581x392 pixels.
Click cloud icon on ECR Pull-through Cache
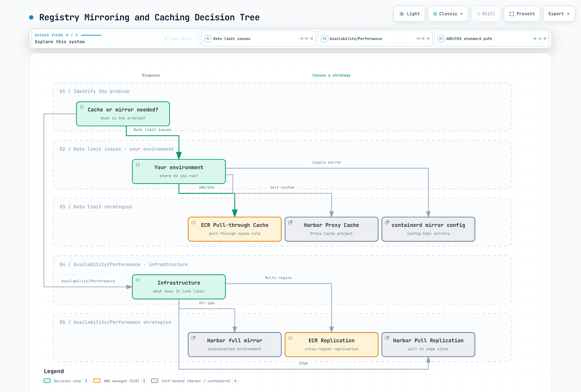click(194, 222)
